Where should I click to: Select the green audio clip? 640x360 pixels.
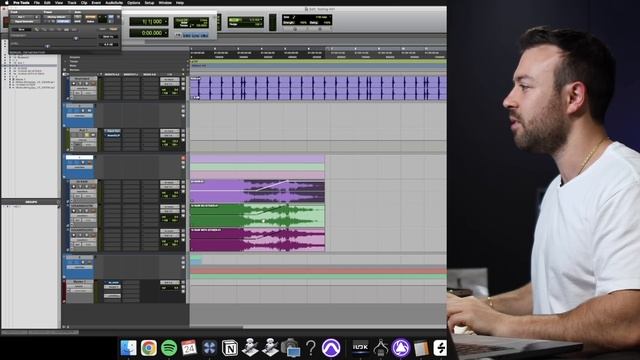(257, 216)
